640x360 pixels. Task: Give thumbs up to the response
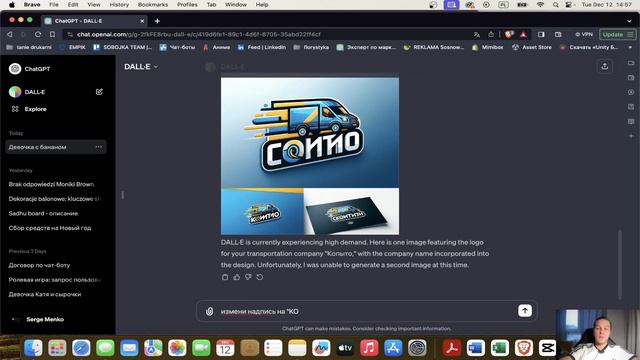236,277
